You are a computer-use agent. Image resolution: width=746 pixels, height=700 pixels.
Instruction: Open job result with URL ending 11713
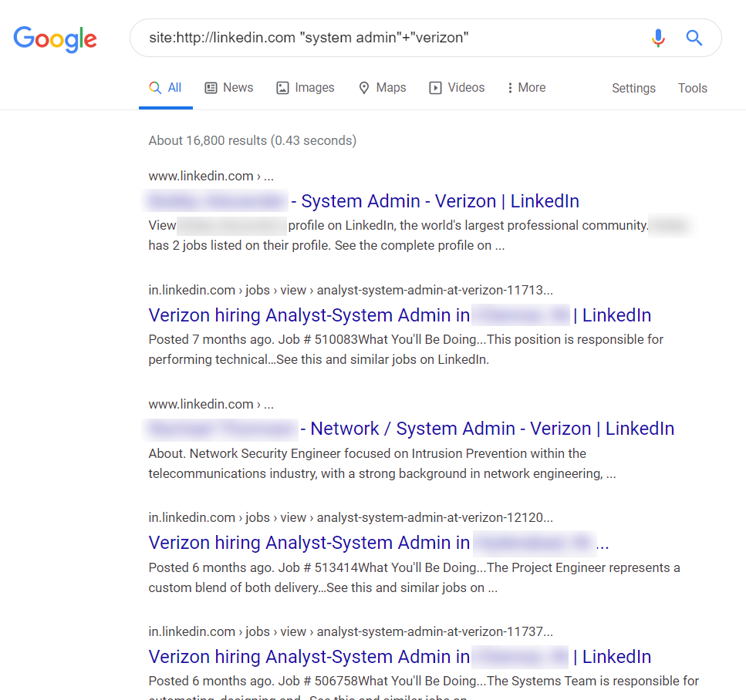point(400,315)
